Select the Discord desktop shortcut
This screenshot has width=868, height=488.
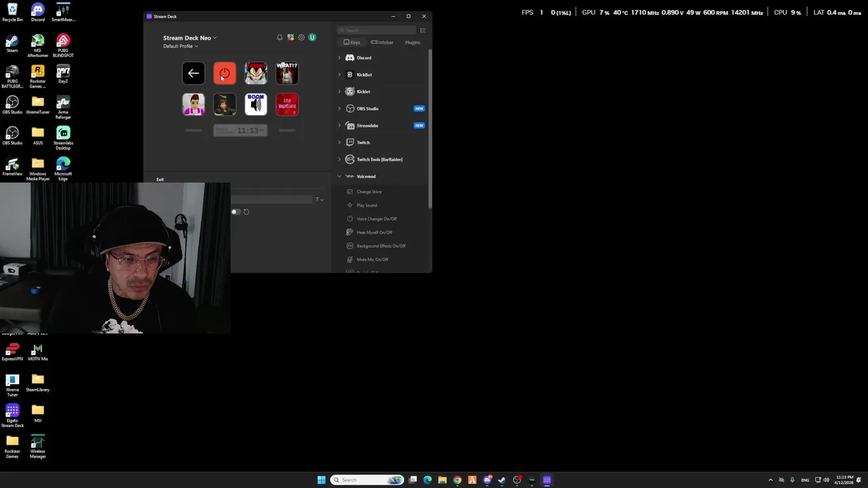pyautogui.click(x=38, y=12)
